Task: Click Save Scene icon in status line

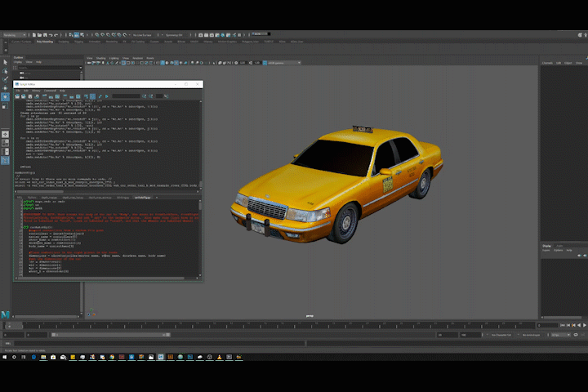Action: click(45, 35)
